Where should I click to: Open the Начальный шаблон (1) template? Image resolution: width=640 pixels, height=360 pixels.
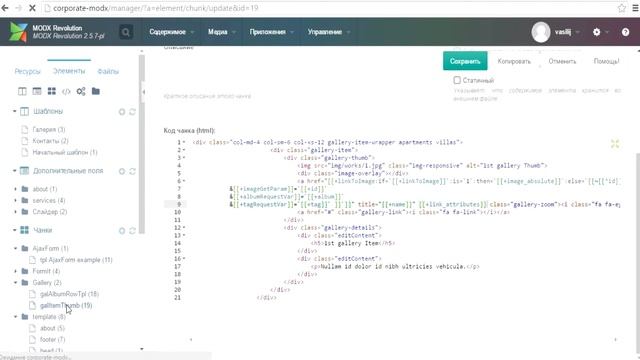coord(65,152)
